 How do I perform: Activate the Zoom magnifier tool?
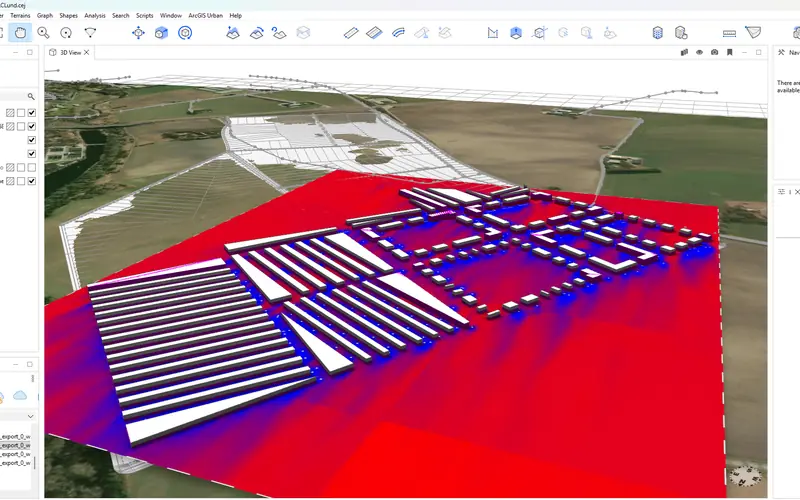point(43,33)
